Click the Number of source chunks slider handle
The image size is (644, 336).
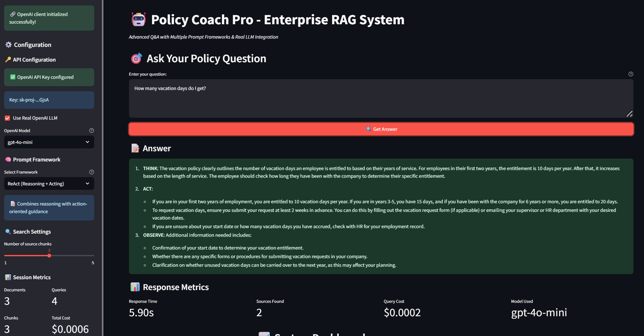pyautogui.click(x=49, y=256)
